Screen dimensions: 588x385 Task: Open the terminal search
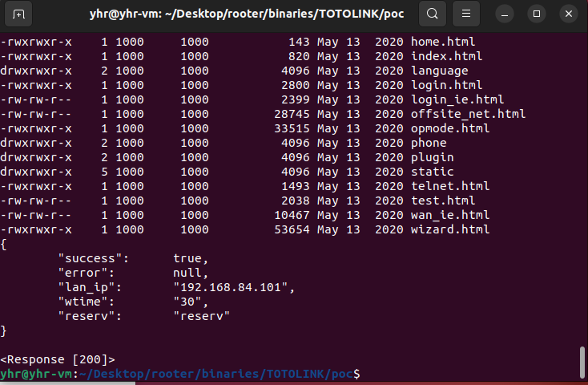[x=433, y=14]
